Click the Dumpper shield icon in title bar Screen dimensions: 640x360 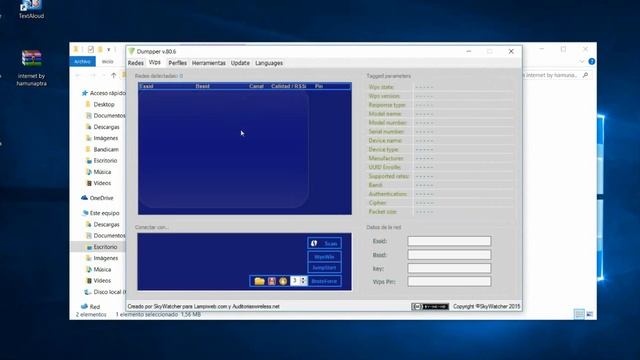point(131,51)
